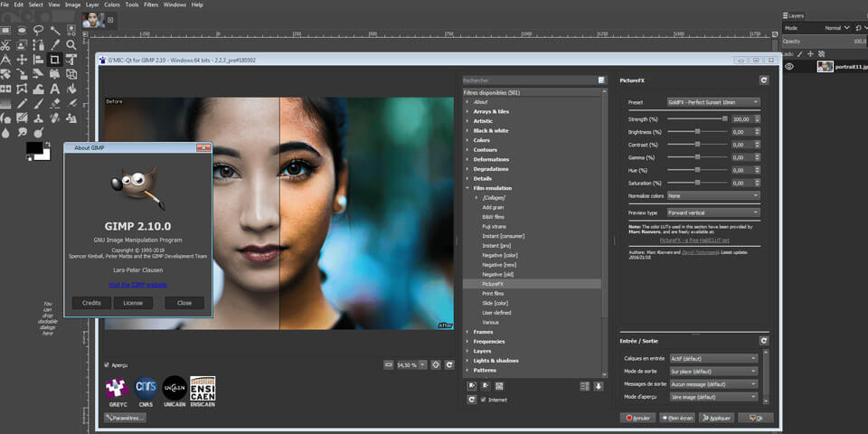The width and height of the screenshot is (868, 434).
Task: Open the Preset dropdown
Action: click(713, 102)
